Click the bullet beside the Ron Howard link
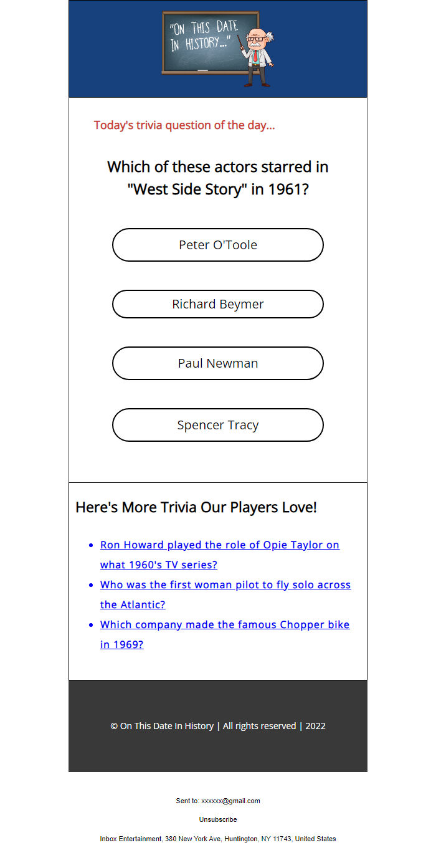This screenshot has height=868, width=436. 92,545
